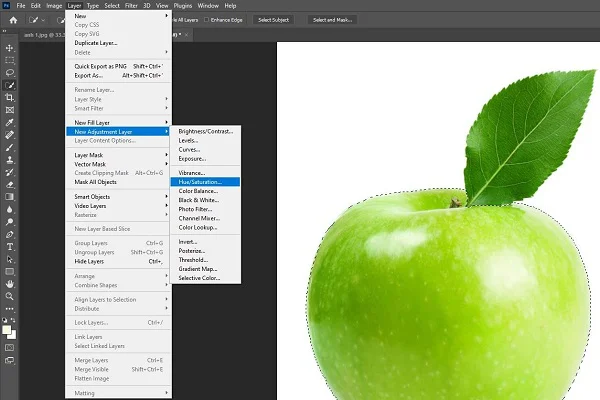Choose Brightness/Contrast adjustment layer

click(205, 131)
